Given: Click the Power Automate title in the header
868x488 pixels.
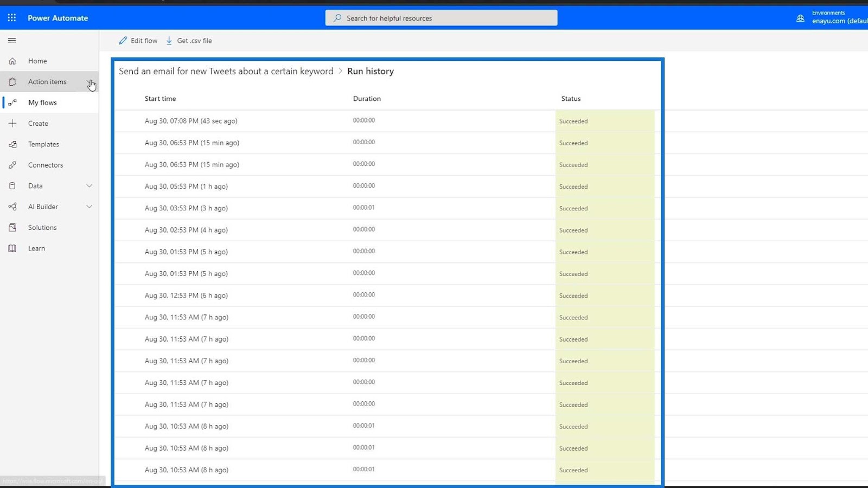Looking at the screenshot, I should (x=58, y=18).
